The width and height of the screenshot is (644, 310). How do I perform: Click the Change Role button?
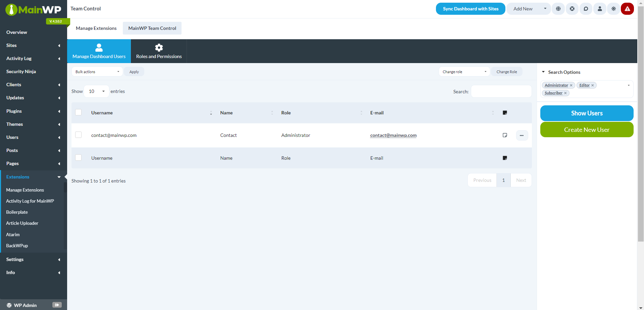[x=506, y=72]
